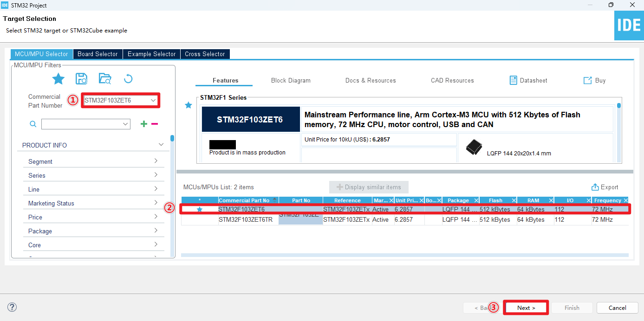
Task: Switch to the Example Selector tab
Action: click(x=152, y=54)
